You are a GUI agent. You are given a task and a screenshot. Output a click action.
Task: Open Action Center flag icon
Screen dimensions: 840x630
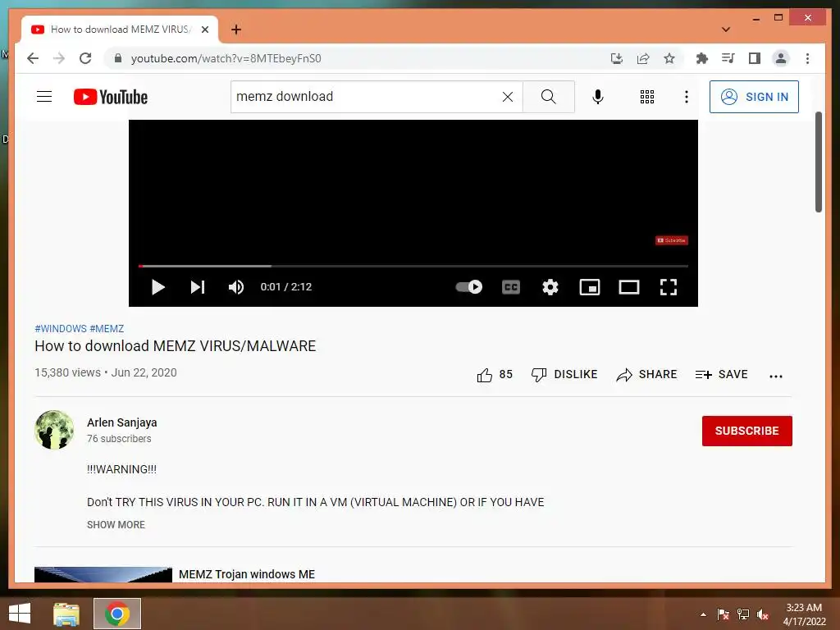723,614
